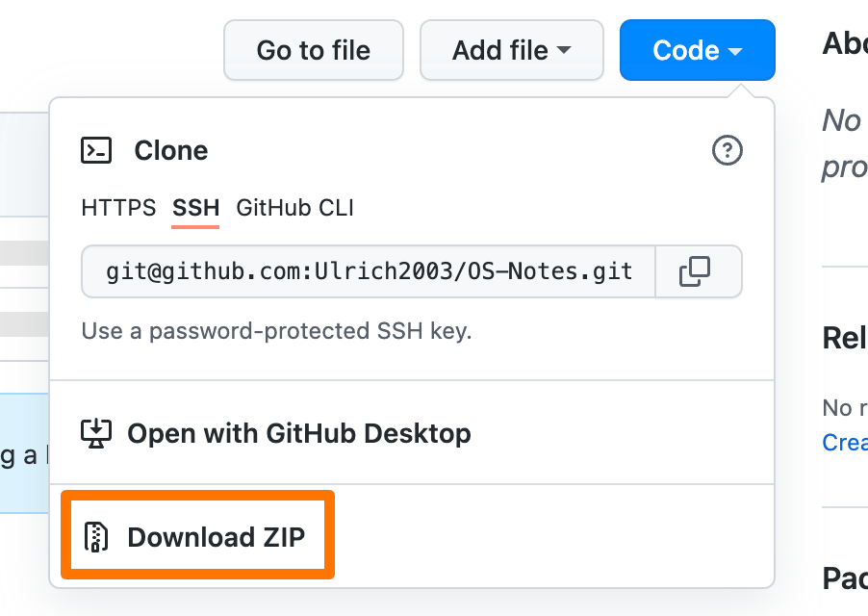Open the Clone help question mark
The width and height of the screenshot is (868, 616).
coord(727,150)
